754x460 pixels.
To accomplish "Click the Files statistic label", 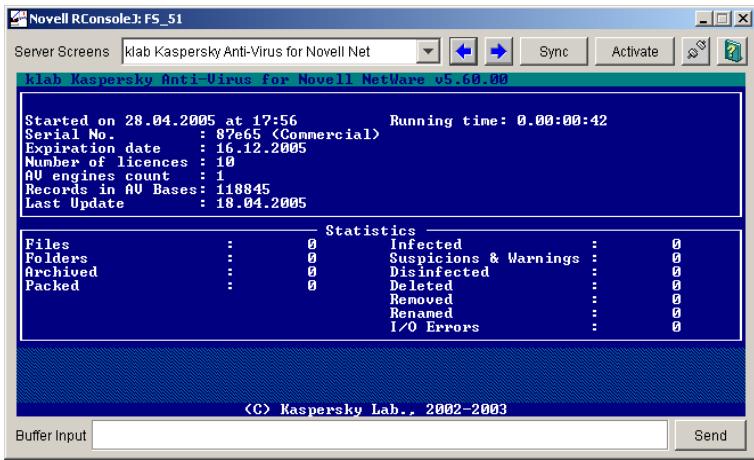I will 47,244.
